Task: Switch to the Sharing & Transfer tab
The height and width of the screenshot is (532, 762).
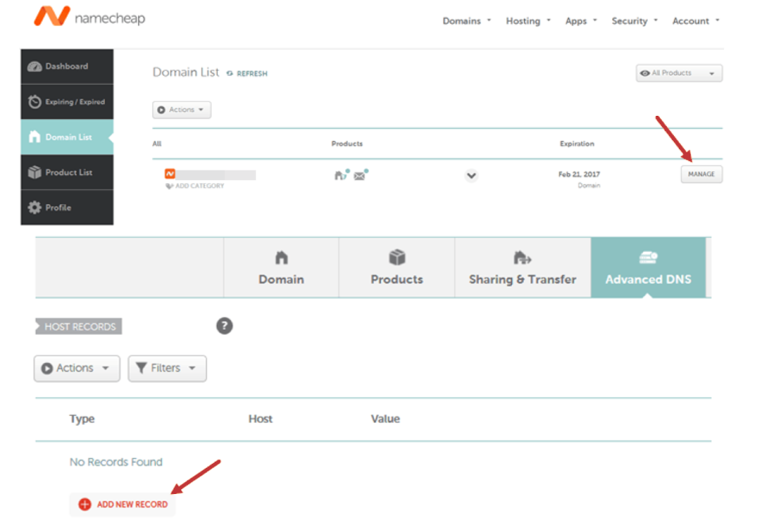Action: [523, 268]
